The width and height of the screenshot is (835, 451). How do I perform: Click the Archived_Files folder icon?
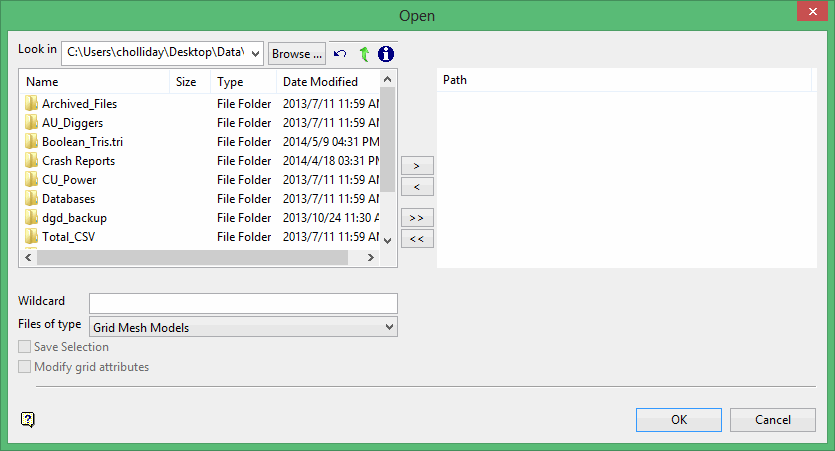click(x=31, y=103)
